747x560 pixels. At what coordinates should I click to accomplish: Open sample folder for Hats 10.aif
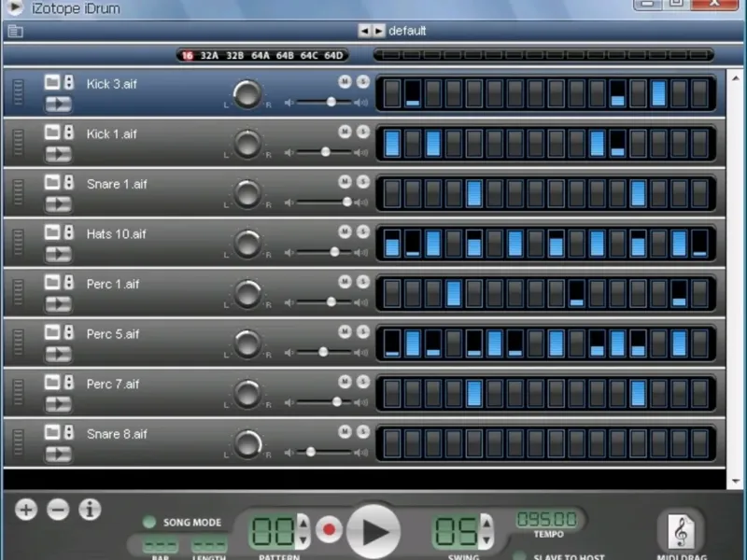[52, 231]
